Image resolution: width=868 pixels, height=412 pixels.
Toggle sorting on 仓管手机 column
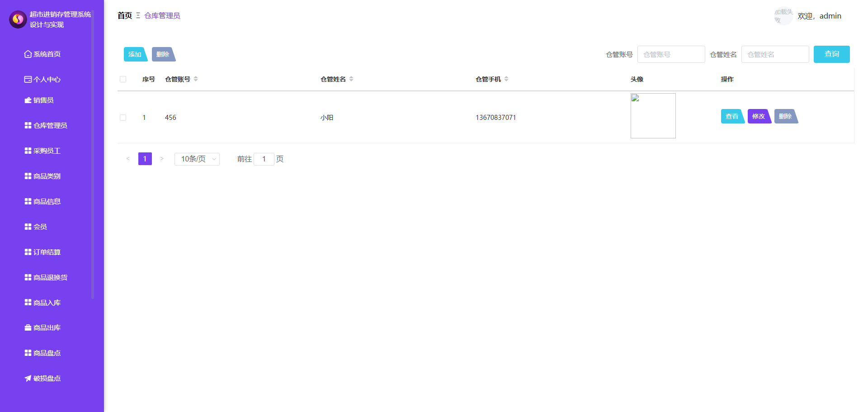507,79
